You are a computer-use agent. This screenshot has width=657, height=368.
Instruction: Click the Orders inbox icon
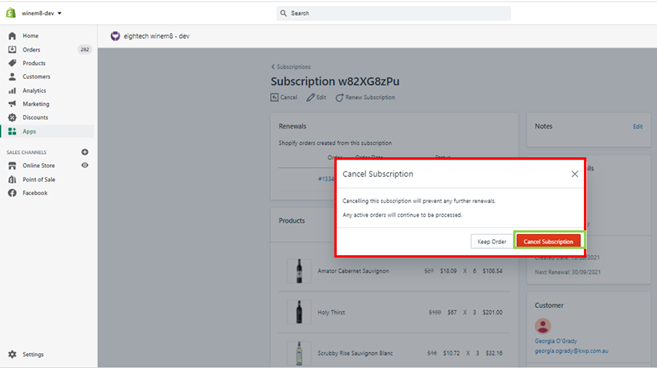(12, 49)
